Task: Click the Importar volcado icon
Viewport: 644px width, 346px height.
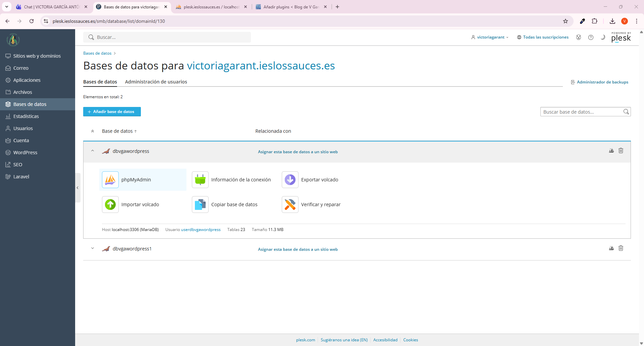Action: pyautogui.click(x=110, y=205)
